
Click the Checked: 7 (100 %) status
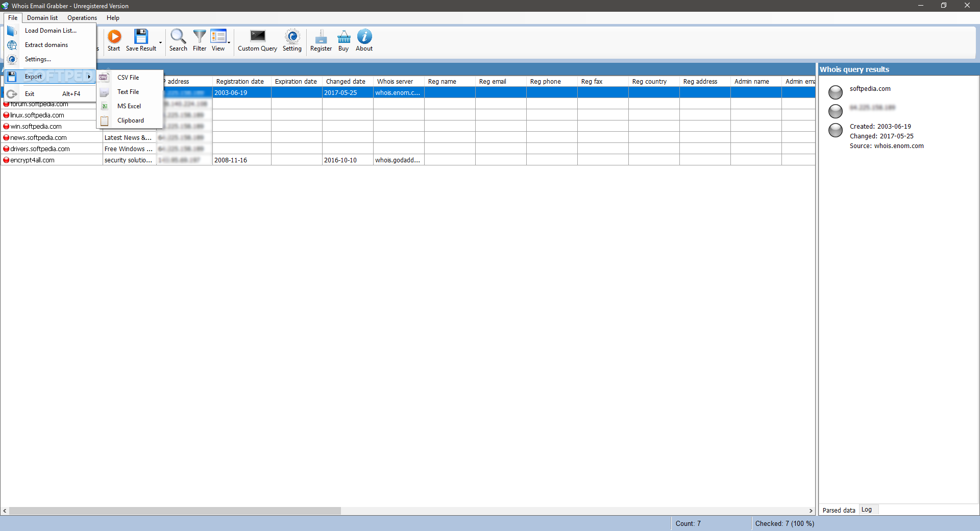point(785,523)
